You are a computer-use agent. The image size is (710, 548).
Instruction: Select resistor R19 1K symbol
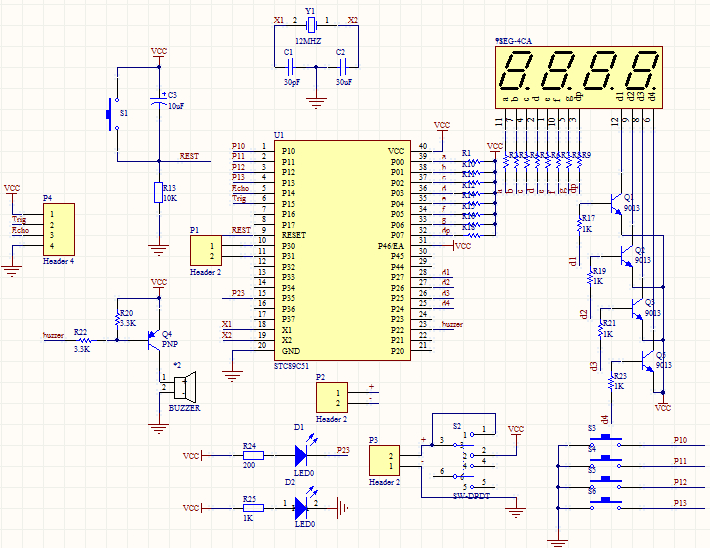590,277
